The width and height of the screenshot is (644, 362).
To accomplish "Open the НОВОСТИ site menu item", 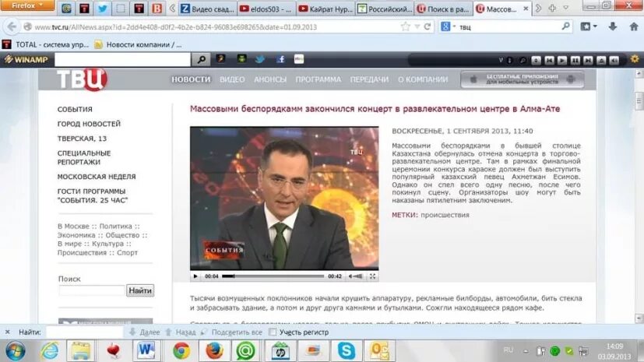I will pyautogui.click(x=191, y=79).
